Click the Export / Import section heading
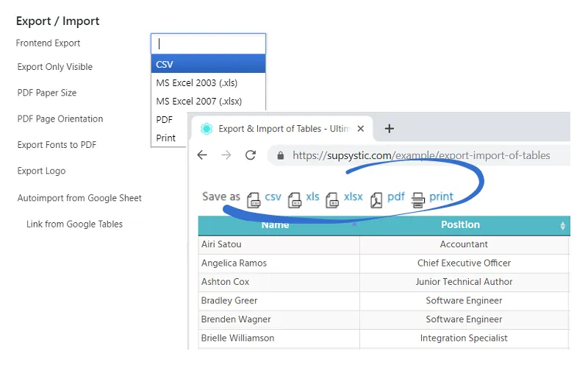 [58, 21]
